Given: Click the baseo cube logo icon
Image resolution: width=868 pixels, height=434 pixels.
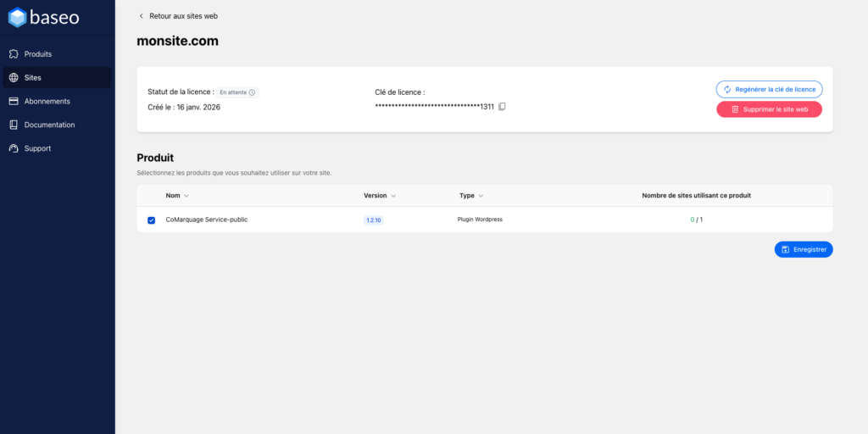Looking at the screenshot, I should 18,17.
